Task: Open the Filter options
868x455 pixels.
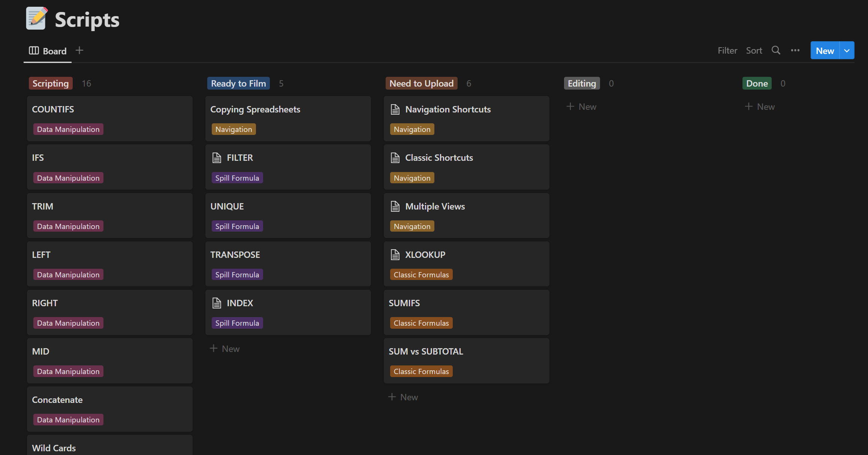Action: [x=727, y=51]
